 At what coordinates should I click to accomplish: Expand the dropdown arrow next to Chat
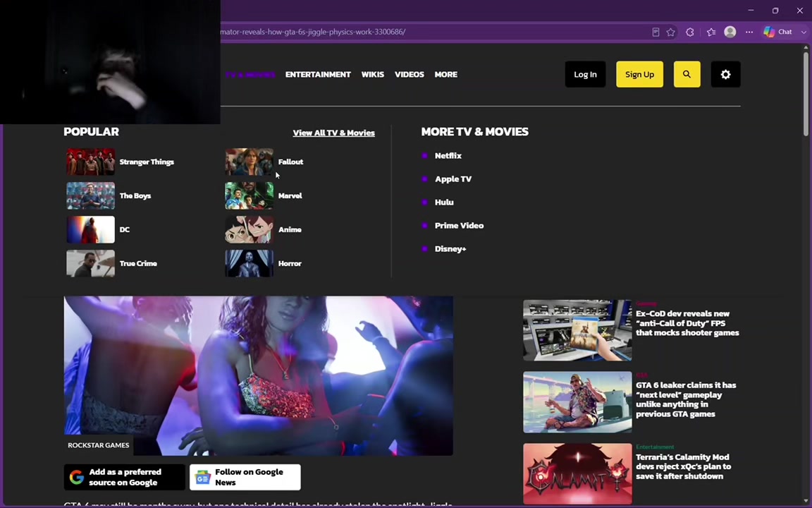(x=804, y=32)
